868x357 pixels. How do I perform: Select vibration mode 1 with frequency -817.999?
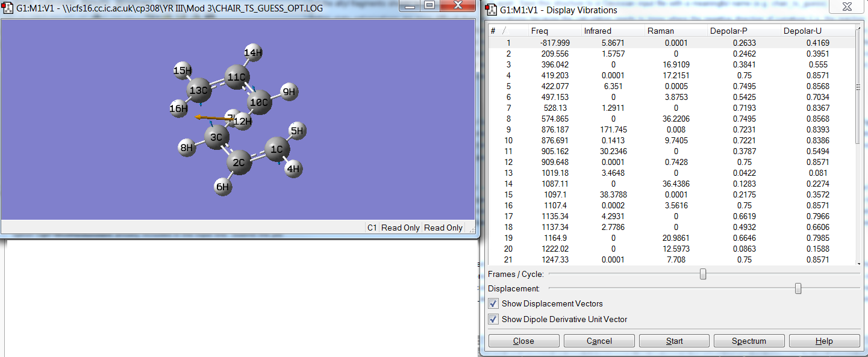(672, 43)
